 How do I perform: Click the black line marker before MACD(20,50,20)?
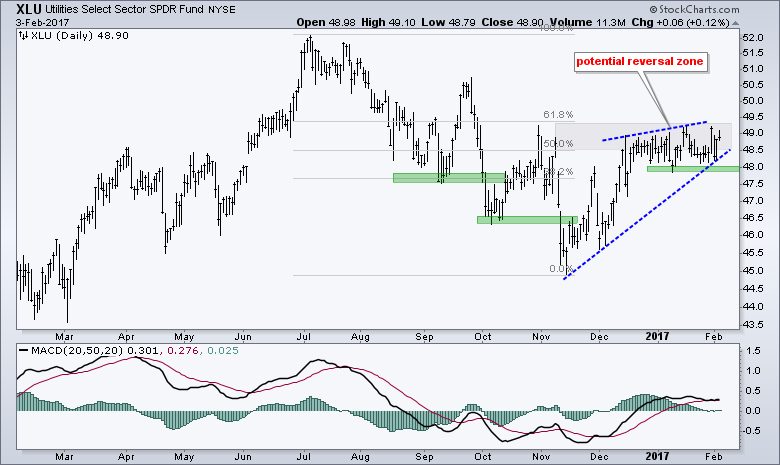tap(23, 351)
